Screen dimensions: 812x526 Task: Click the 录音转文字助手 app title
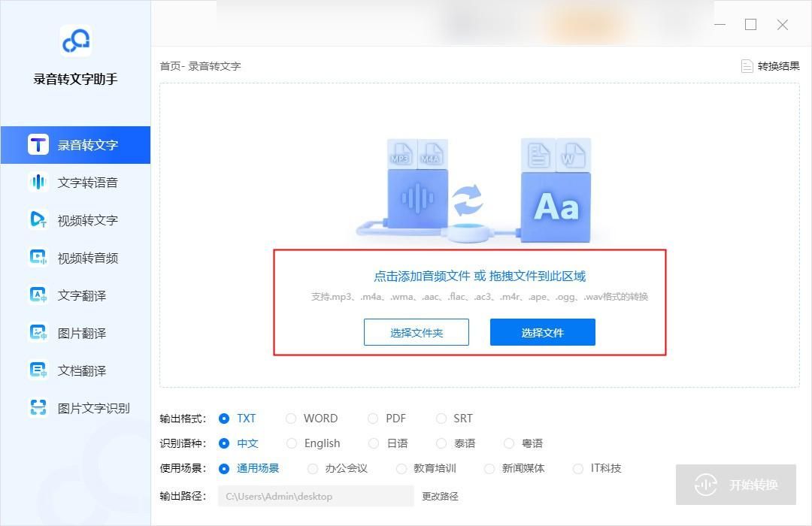[76, 79]
